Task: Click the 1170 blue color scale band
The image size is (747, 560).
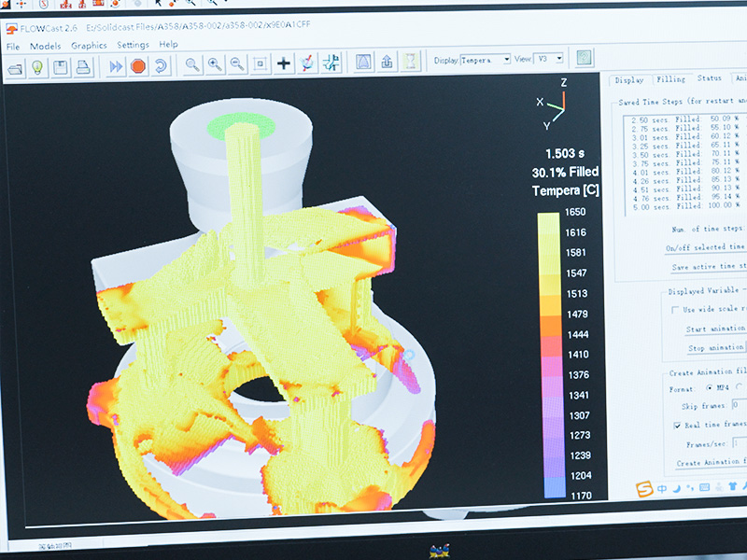Action: 555,488
